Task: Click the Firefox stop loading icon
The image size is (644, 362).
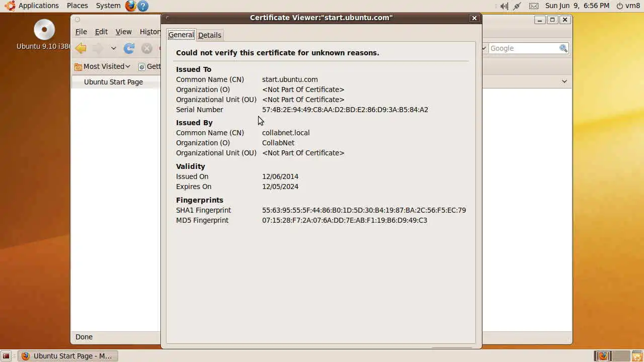Action: click(146, 48)
